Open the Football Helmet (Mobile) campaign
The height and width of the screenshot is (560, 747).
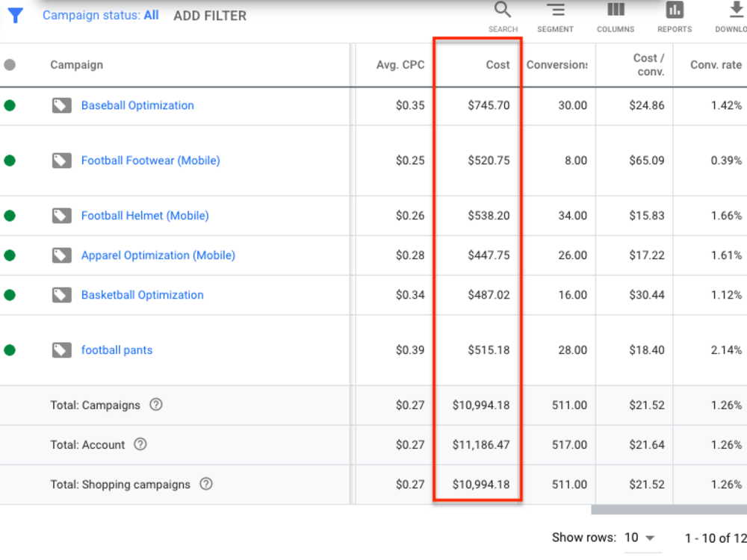tap(145, 216)
